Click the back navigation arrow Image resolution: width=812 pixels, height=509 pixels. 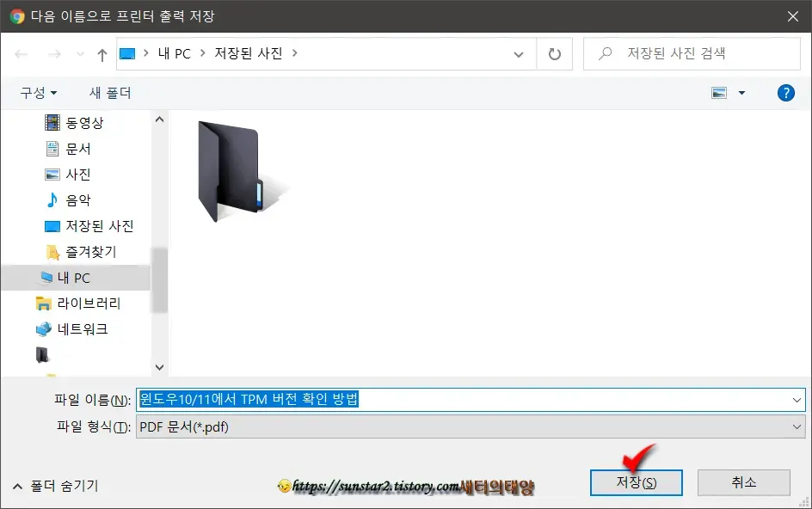point(19,52)
